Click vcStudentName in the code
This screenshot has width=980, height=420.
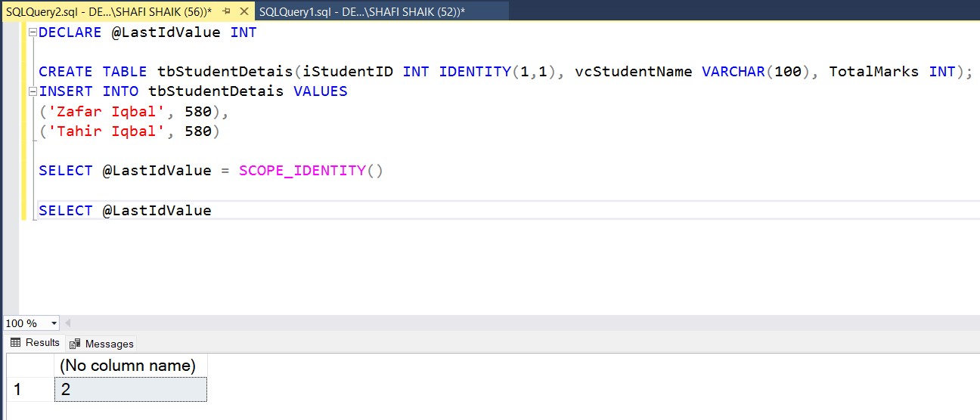click(x=634, y=72)
